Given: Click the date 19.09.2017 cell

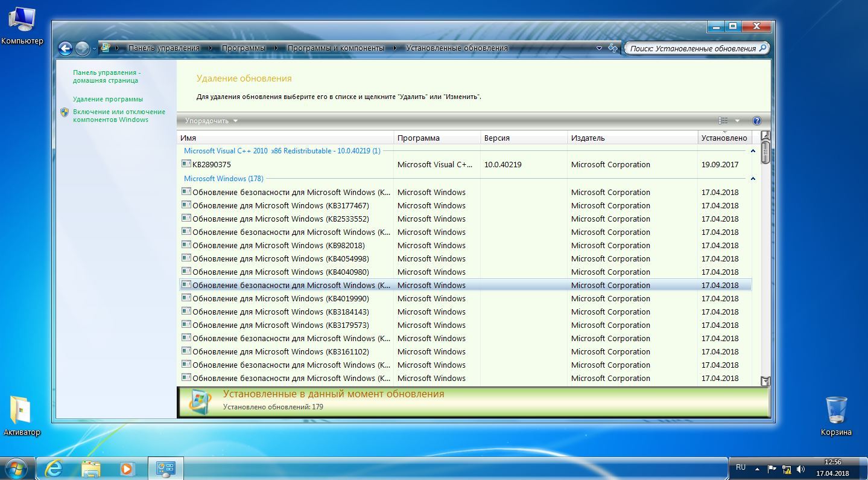Looking at the screenshot, I should click(x=720, y=164).
